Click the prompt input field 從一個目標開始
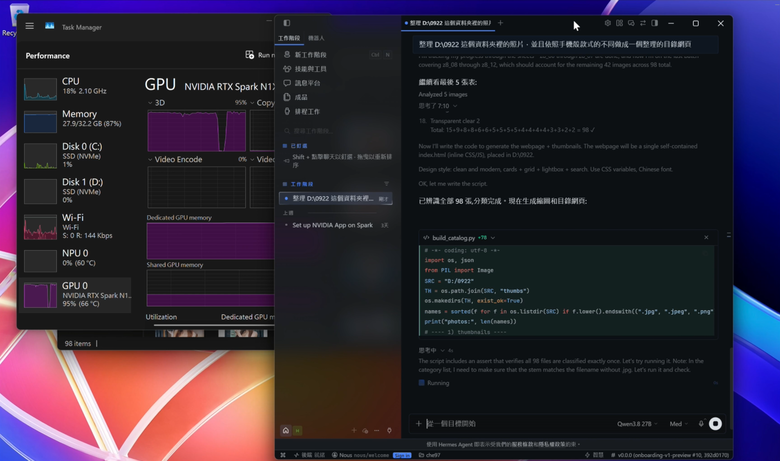Viewport: 780px width, 461px height. [517, 424]
